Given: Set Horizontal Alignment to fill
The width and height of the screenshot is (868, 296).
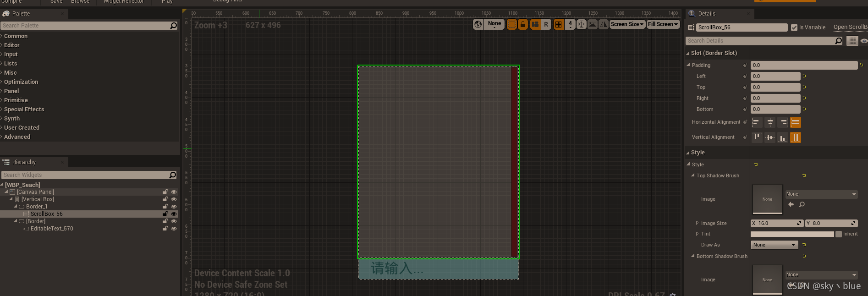Looking at the screenshot, I should click(x=796, y=122).
